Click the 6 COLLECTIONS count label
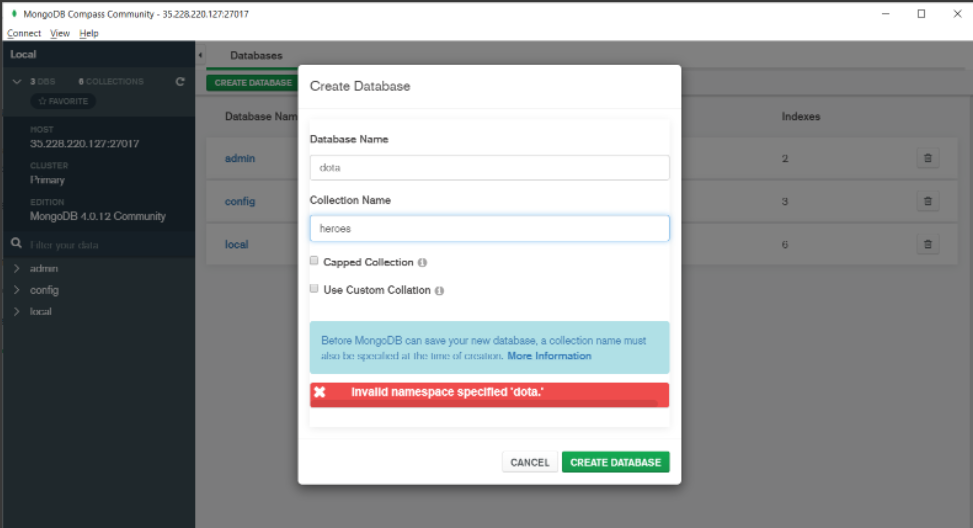The image size is (973, 528). coord(110,81)
